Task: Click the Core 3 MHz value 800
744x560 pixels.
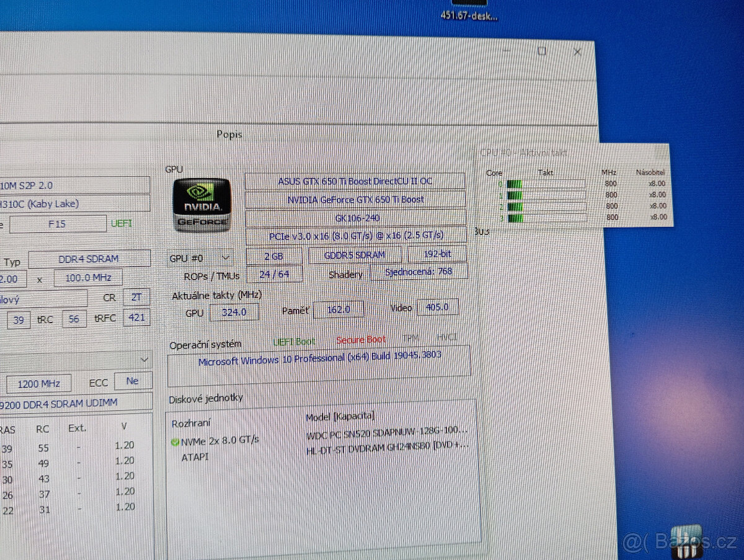Action: pos(612,218)
